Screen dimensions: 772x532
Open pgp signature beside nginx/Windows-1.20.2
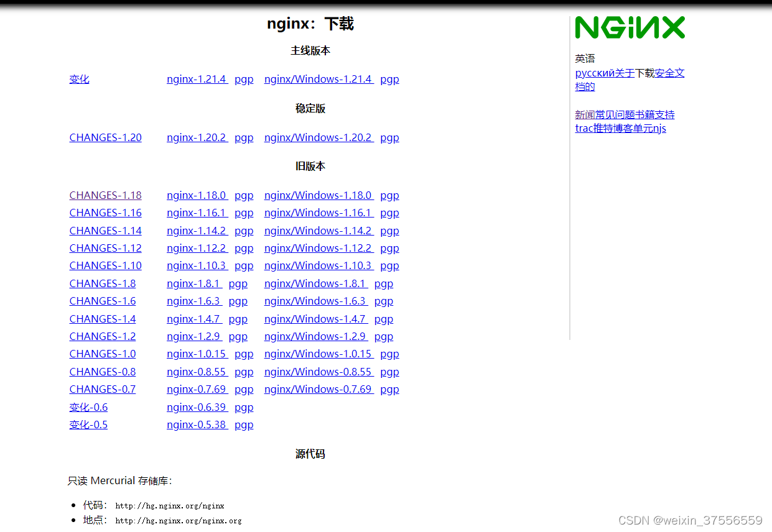389,137
